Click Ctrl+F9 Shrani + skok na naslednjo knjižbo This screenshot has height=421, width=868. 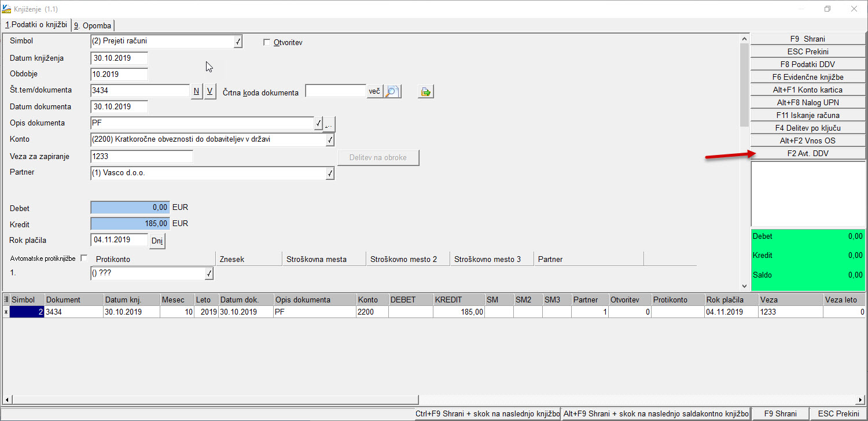[x=487, y=414]
